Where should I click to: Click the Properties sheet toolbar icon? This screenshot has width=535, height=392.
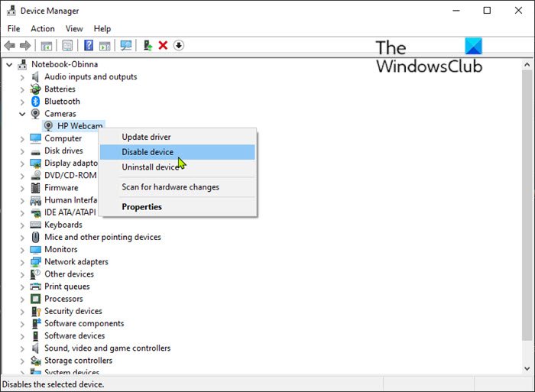click(67, 45)
